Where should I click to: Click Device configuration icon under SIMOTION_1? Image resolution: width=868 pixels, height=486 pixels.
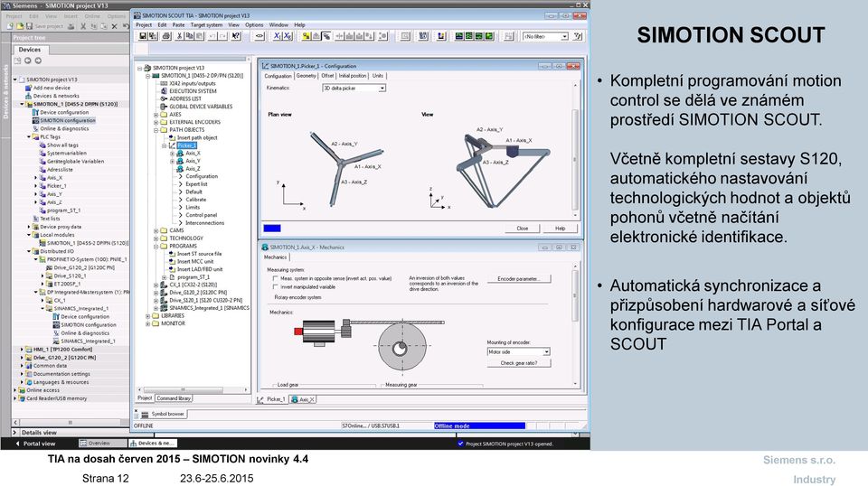(x=35, y=112)
